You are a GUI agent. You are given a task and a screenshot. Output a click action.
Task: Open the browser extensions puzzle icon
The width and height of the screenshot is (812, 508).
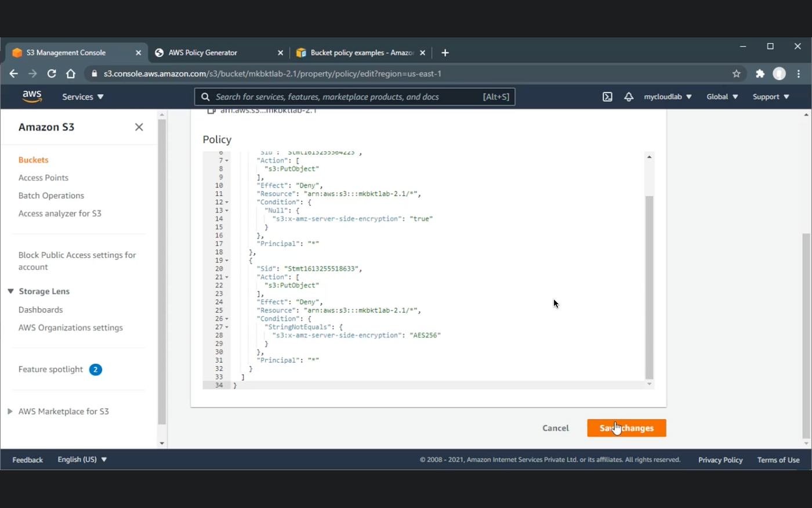760,74
